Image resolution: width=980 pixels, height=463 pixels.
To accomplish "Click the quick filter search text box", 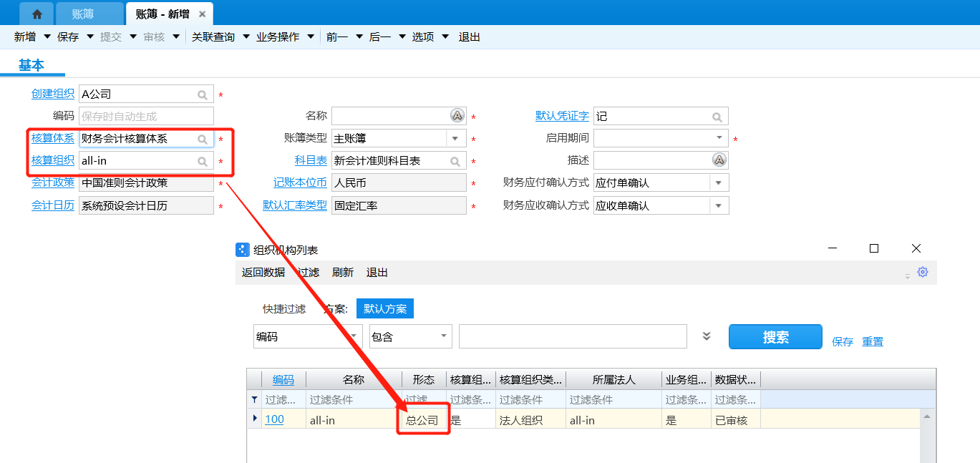I will click(x=573, y=336).
